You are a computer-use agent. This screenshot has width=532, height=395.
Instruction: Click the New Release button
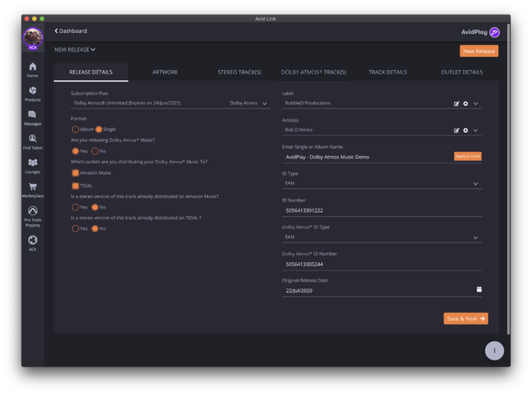click(479, 51)
